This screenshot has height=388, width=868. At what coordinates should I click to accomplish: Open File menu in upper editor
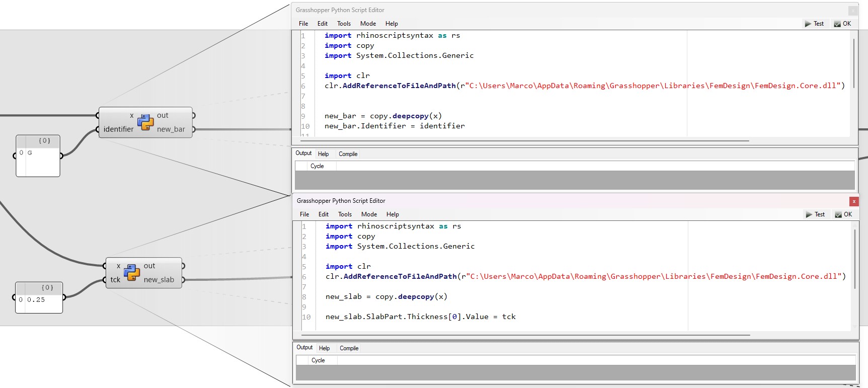(x=303, y=24)
